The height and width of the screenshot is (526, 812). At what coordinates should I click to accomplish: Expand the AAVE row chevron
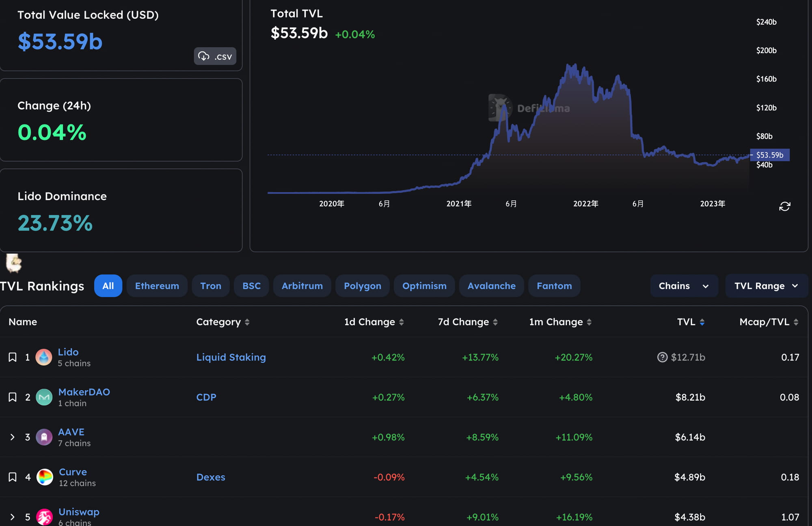tap(13, 437)
